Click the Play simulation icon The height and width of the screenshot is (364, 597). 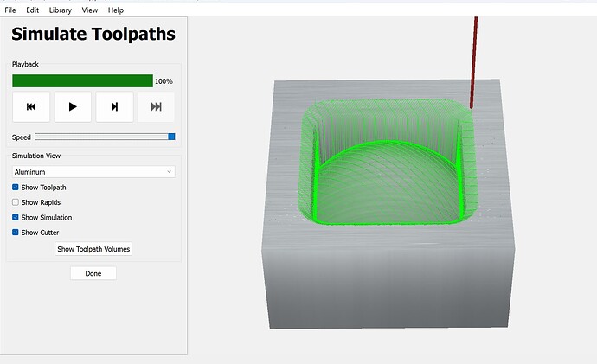[x=73, y=107]
